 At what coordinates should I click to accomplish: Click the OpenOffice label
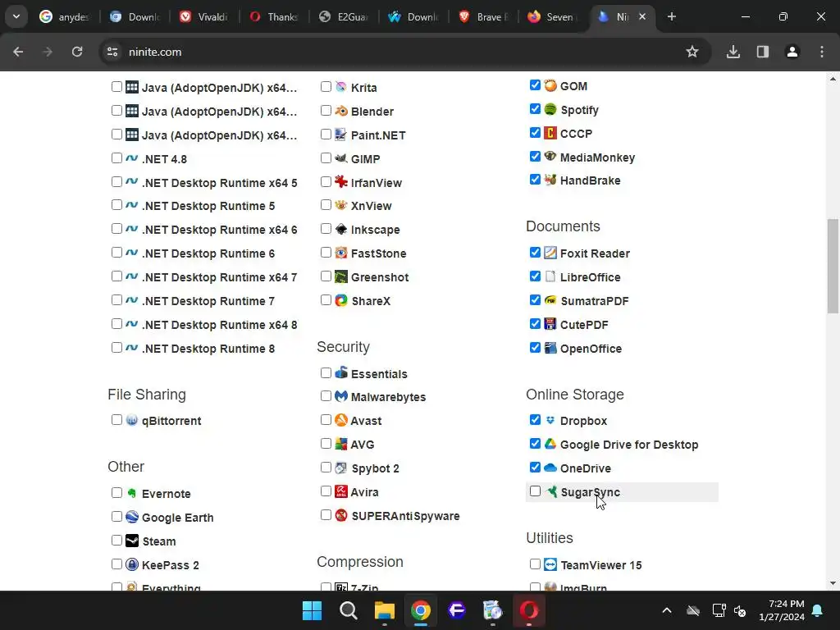(x=591, y=348)
